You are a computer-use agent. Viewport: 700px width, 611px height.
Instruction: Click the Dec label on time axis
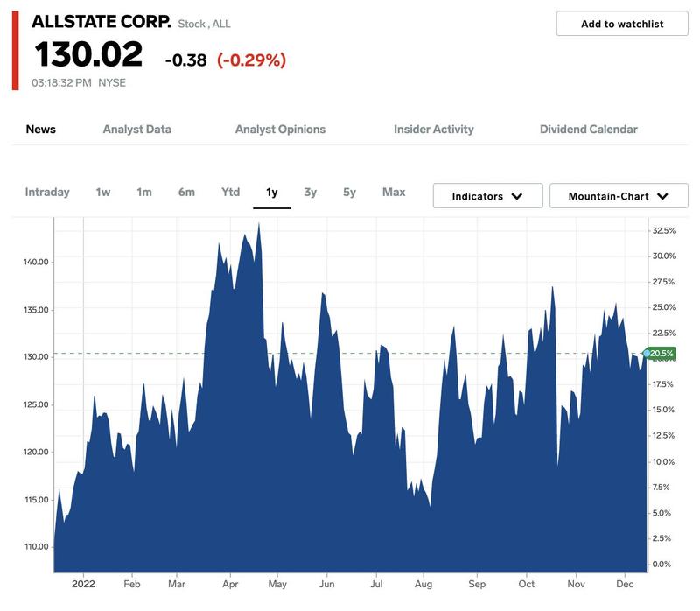625,584
